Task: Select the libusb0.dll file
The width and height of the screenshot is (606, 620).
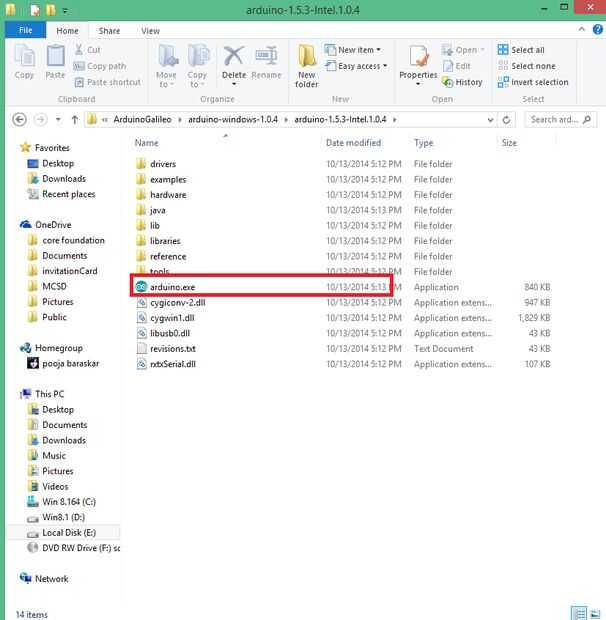Action: [x=170, y=333]
